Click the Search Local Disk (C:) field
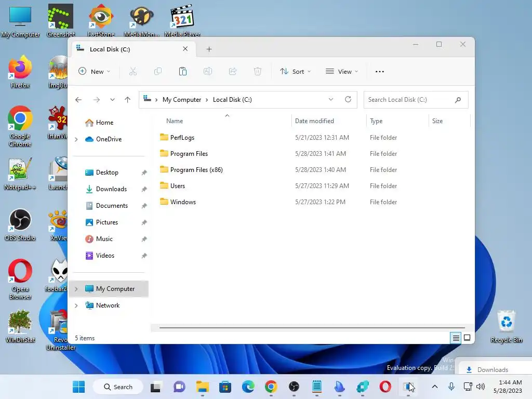 (x=416, y=100)
